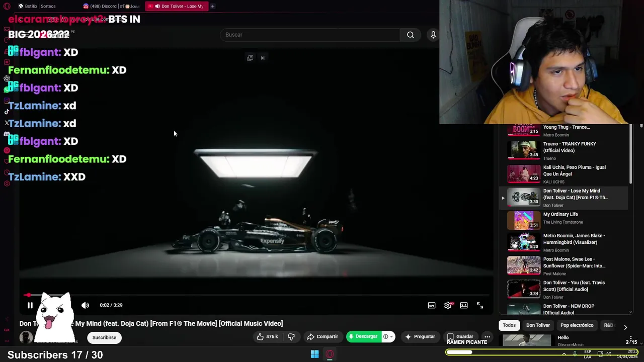Select the Todos filter chip
Image resolution: width=644 pixels, height=362 pixels.
tap(509, 325)
